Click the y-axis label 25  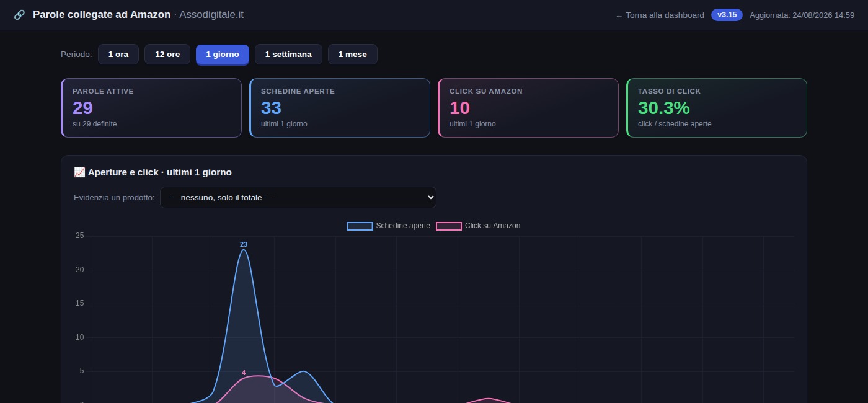click(x=79, y=236)
